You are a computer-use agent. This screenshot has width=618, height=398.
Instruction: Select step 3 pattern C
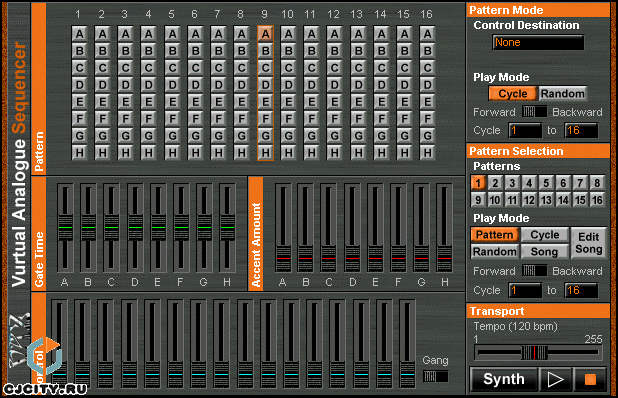(125, 68)
